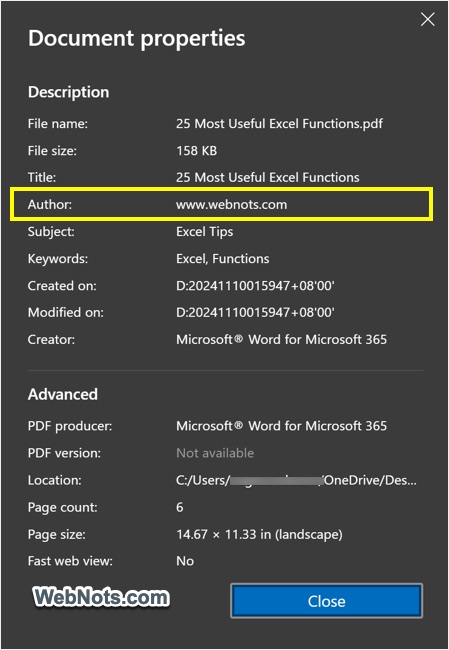Click the blue Close button
Viewport: 449px width, 650px height.
[x=326, y=601]
